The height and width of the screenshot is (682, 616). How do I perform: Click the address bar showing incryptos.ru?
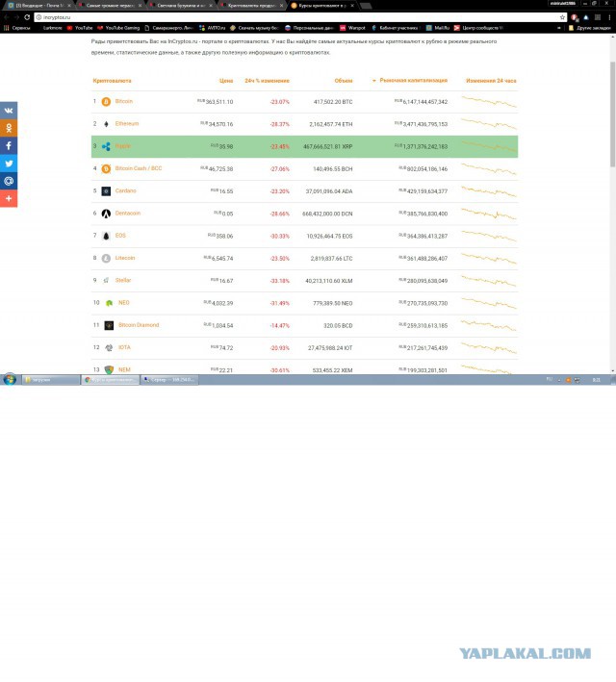[x=300, y=17]
